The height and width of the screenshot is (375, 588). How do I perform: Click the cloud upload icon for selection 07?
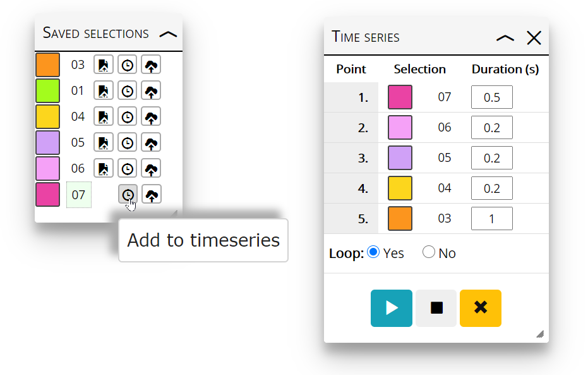click(x=152, y=194)
